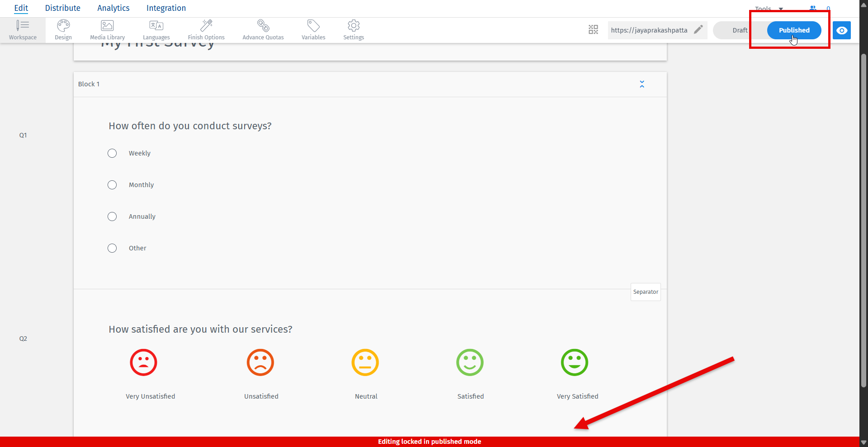Open Advance Quotas
This screenshot has height=447, width=868.
tap(263, 30)
